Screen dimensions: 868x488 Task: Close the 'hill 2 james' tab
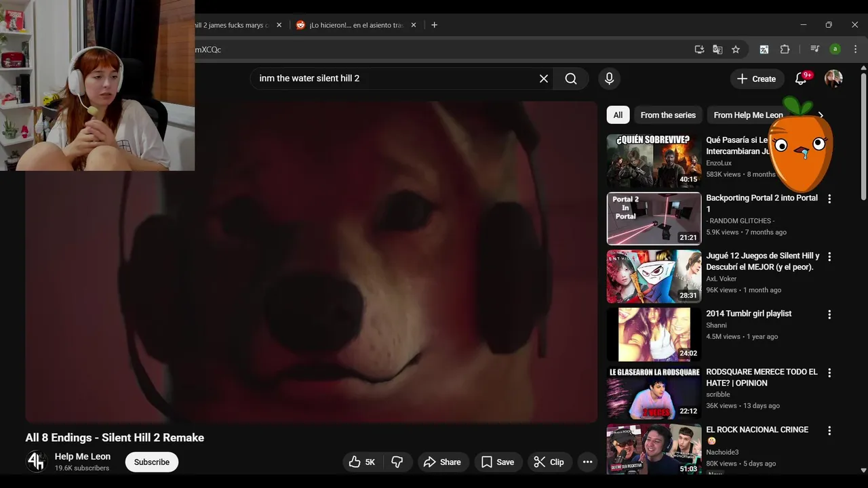[x=279, y=25]
